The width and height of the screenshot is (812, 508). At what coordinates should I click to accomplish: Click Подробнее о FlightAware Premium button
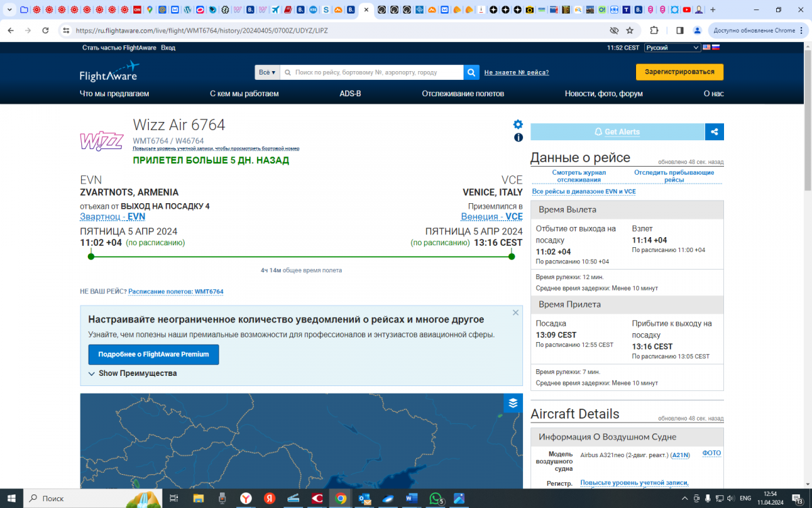click(154, 354)
